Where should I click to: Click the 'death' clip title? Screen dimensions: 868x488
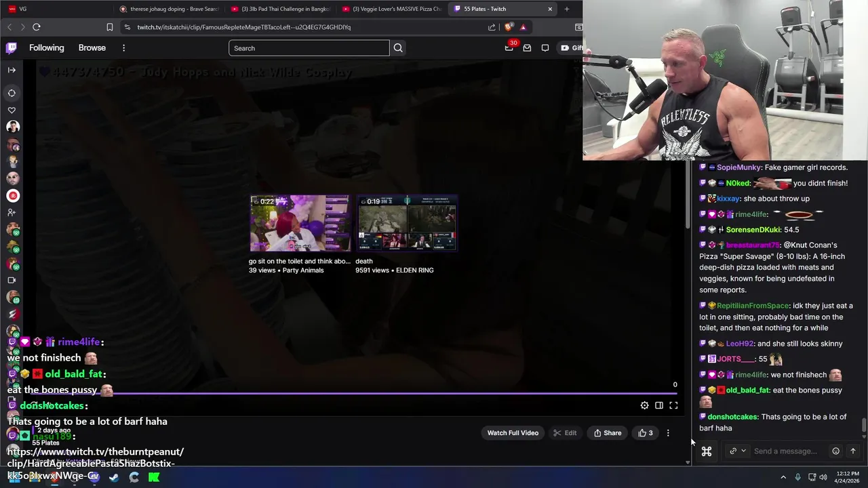coord(364,261)
